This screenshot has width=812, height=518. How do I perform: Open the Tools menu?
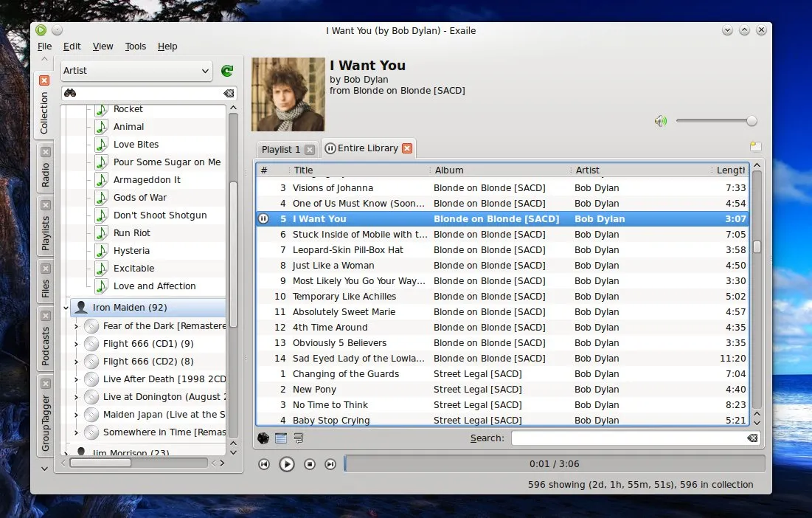tap(136, 46)
